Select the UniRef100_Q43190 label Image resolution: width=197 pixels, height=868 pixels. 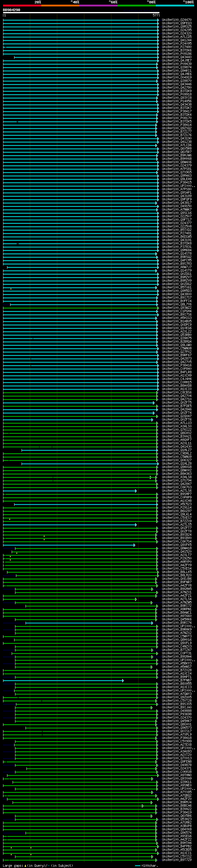pyautogui.click(x=177, y=138)
